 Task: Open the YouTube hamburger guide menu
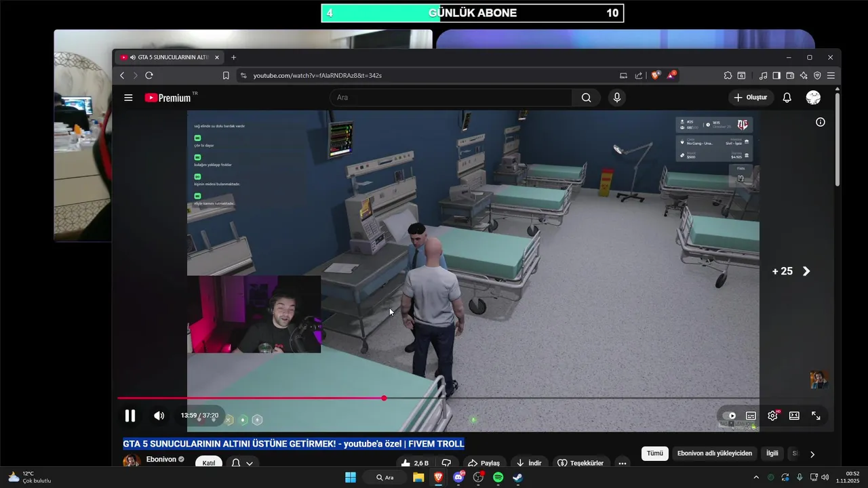pyautogui.click(x=128, y=98)
